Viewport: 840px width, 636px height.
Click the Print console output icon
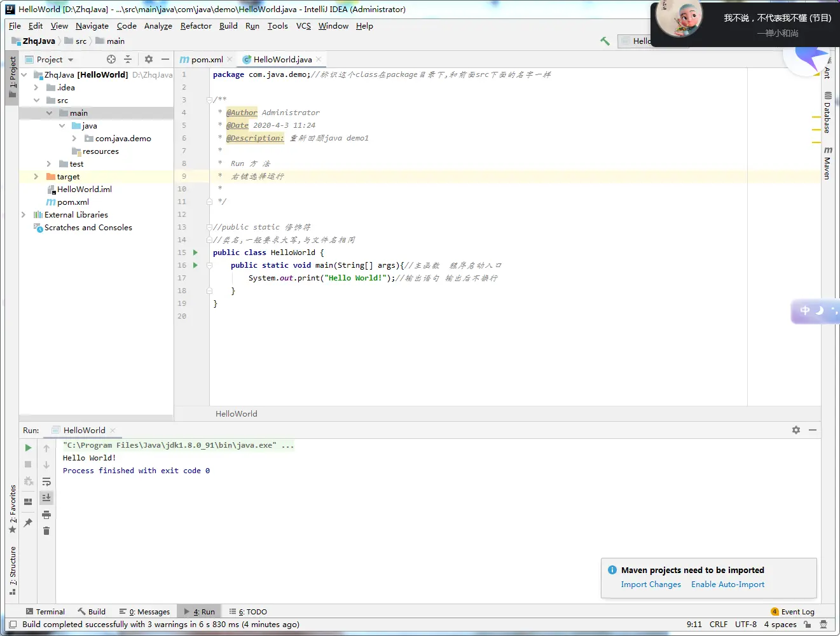point(46,515)
